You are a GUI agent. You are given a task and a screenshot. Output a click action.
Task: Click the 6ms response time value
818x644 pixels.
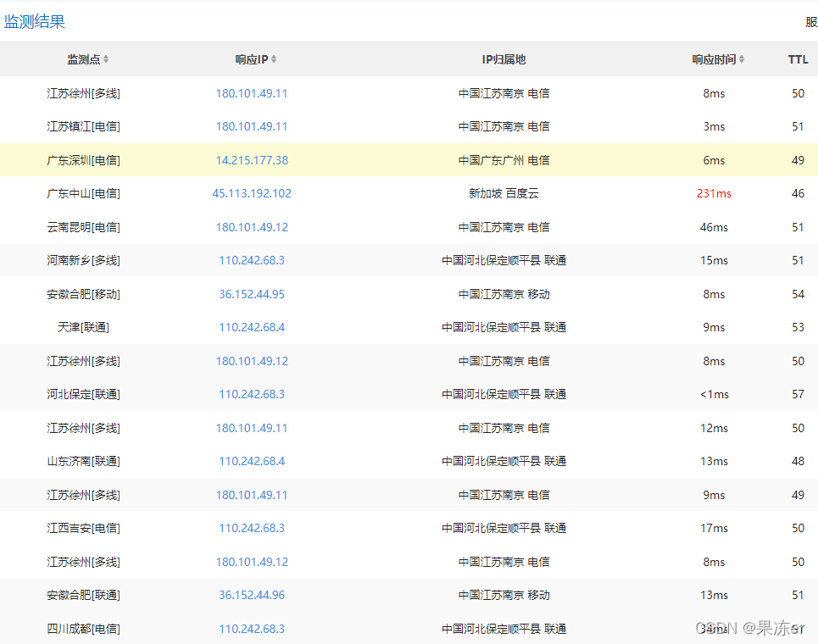(714, 160)
